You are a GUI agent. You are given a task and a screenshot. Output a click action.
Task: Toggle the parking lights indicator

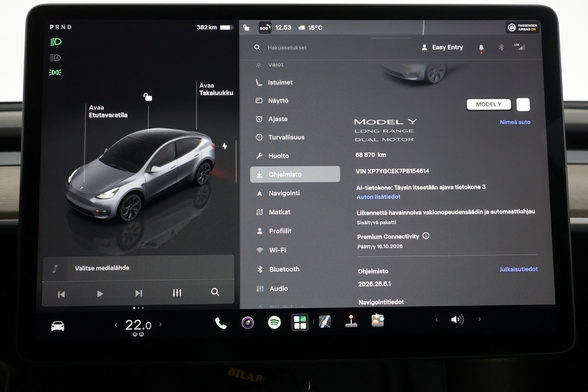click(x=55, y=73)
